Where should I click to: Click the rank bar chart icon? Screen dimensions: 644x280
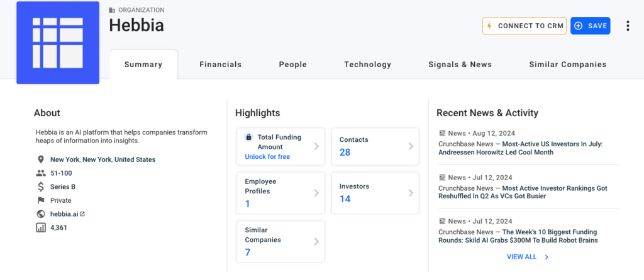(x=41, y=227)
